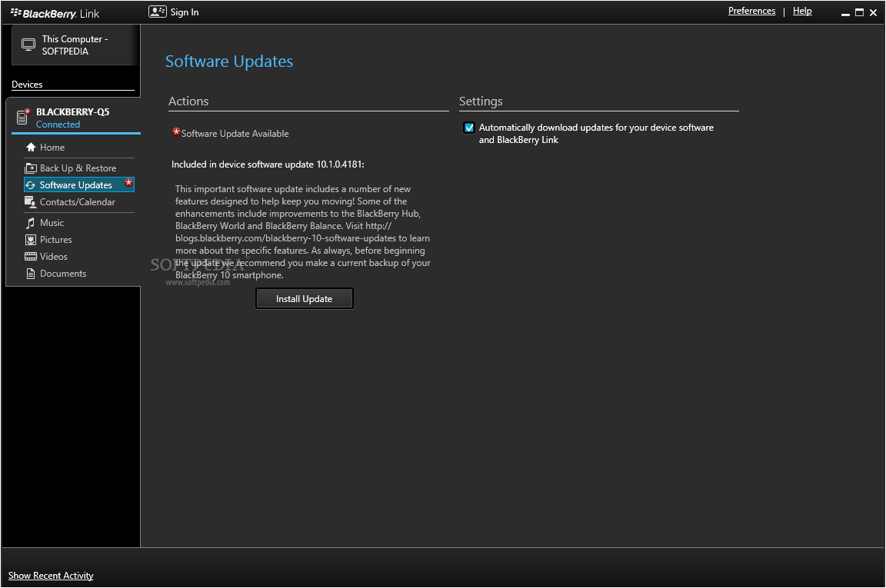This screenshot has width=886, height=588.
Task: Open Preferences link
Action: pyautogui.click(x=751, y=11)
